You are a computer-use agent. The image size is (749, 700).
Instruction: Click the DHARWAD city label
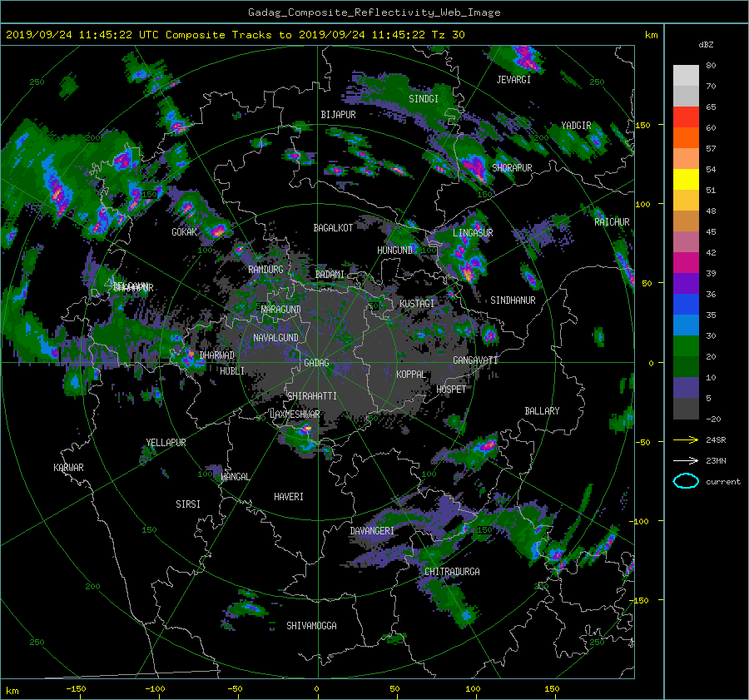[217, 355]
